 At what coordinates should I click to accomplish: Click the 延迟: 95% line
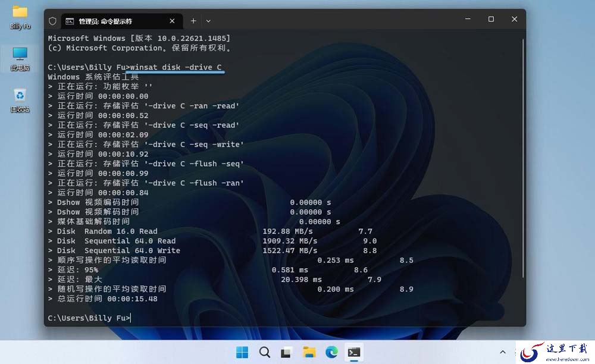(208, 270)
